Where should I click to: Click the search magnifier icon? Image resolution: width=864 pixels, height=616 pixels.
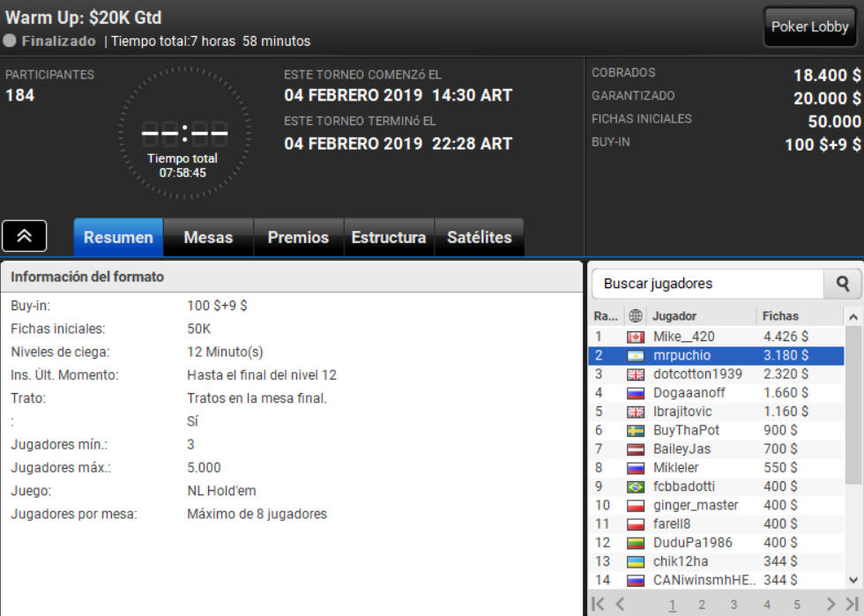pyautogui.click(x=843, y=283)
